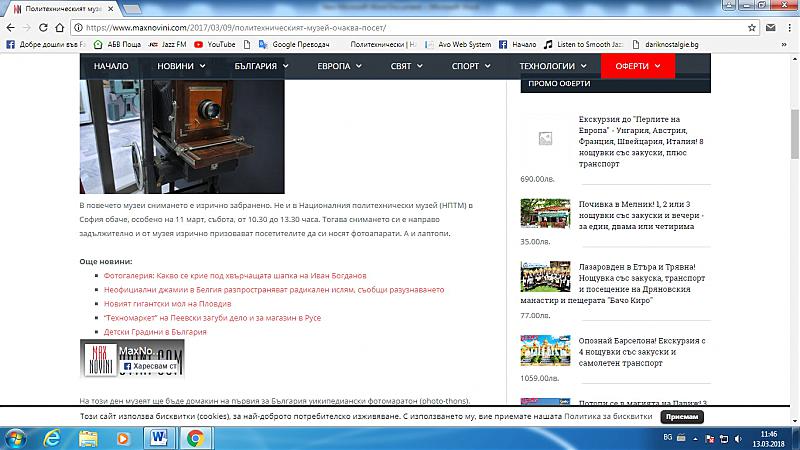Click the Windows Start button
800x450 pixels.
tap(17, 437)
